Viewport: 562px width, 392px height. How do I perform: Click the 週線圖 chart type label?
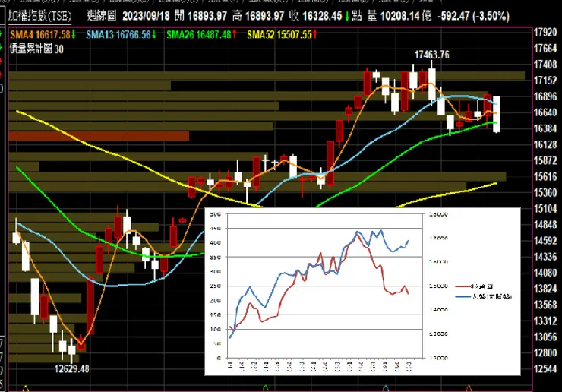point(102,16)
